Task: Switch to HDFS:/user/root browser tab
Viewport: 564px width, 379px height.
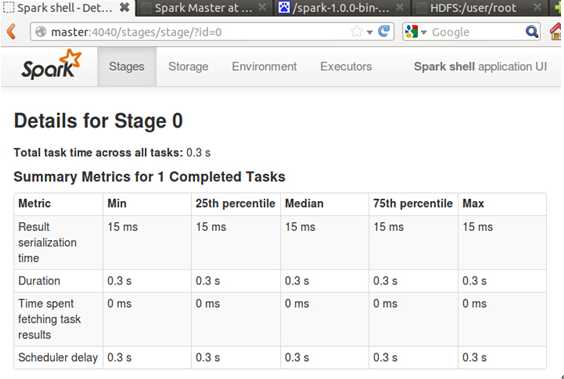Action: pyautogui.click(x=474, y=8)
